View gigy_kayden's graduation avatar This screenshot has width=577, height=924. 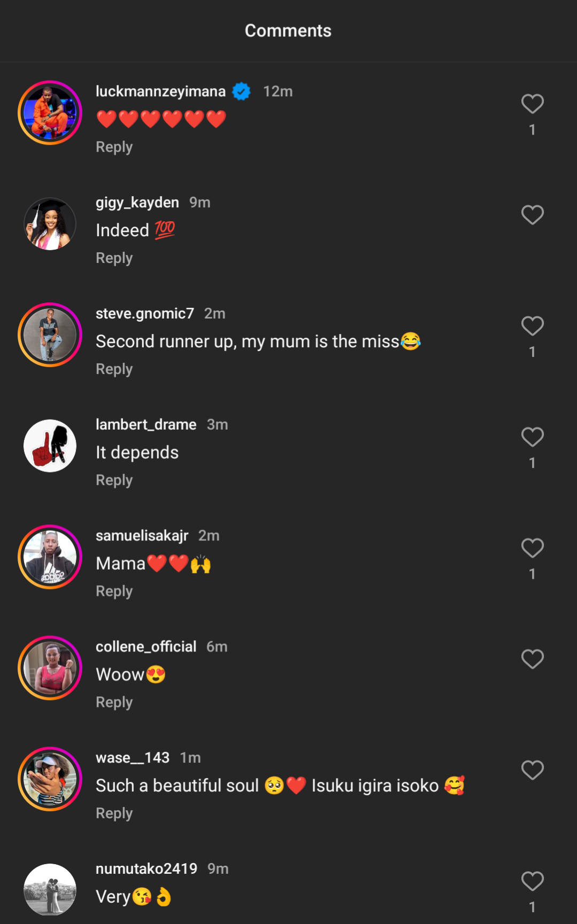(x=50, y=224)
